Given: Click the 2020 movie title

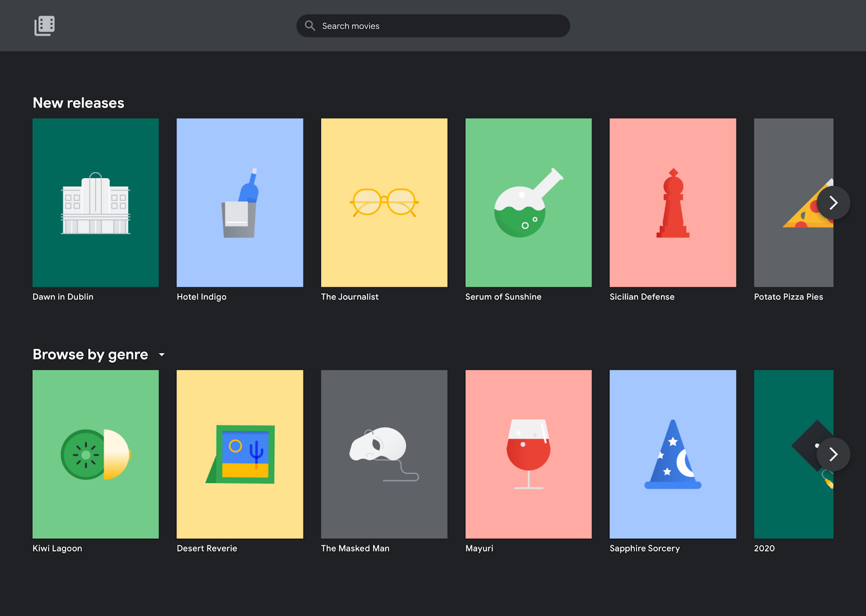Looking at the screenshot, I should 764,548.
